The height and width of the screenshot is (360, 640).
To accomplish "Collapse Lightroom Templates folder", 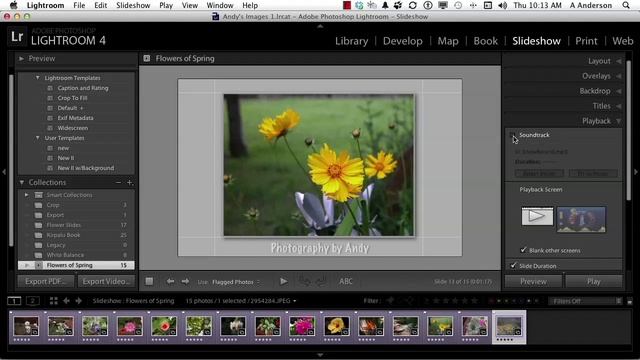I will coord(38,78).
